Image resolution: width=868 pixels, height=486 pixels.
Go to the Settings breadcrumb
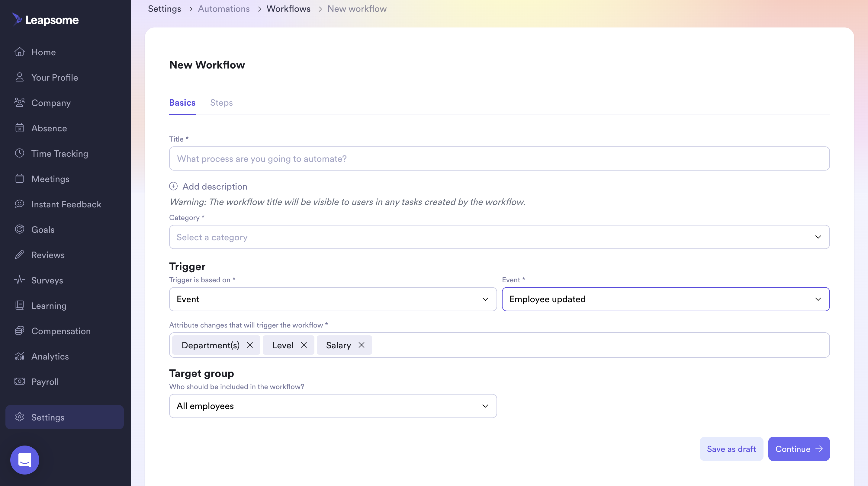(x=164, y=9)
